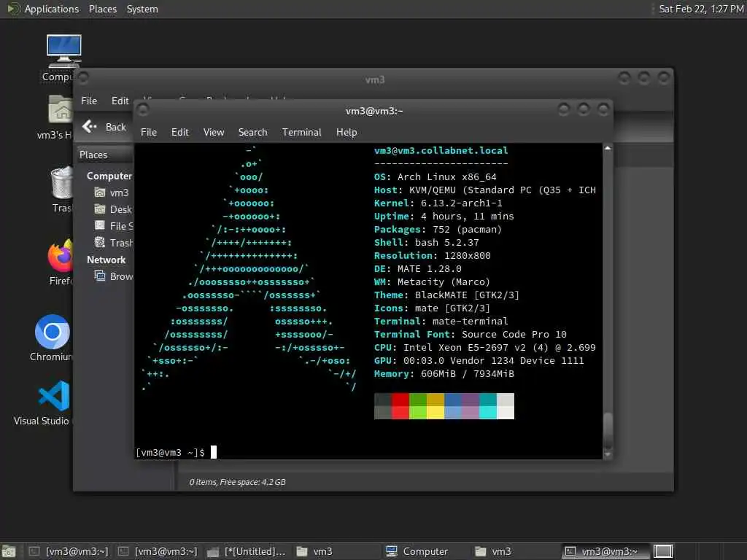Click the workspace switcher in bottom panel
Screen dimensions: 747x560
(x=662, y=551)
